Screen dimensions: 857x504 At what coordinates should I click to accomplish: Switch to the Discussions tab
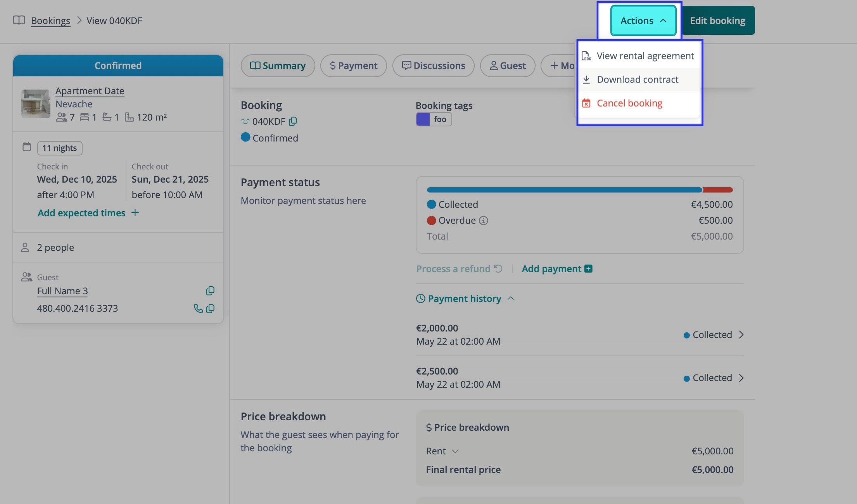(x=433, y=66)
